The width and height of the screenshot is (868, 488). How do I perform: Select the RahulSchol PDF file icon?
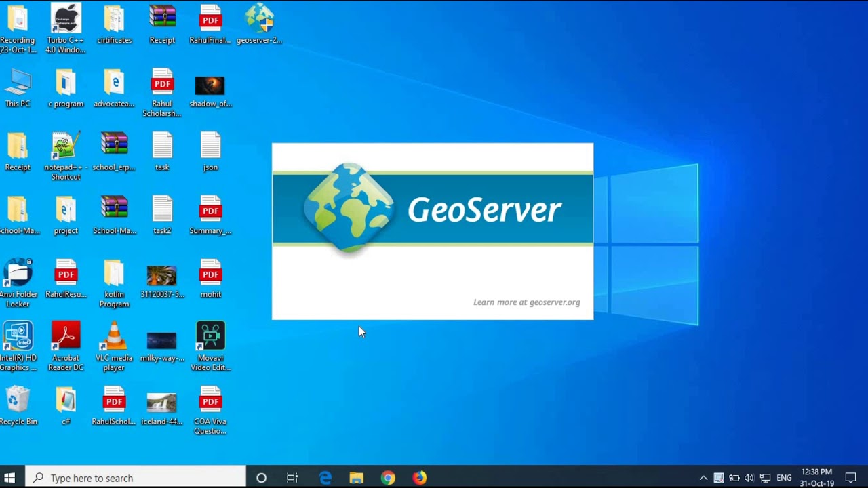tap(114, 401)
